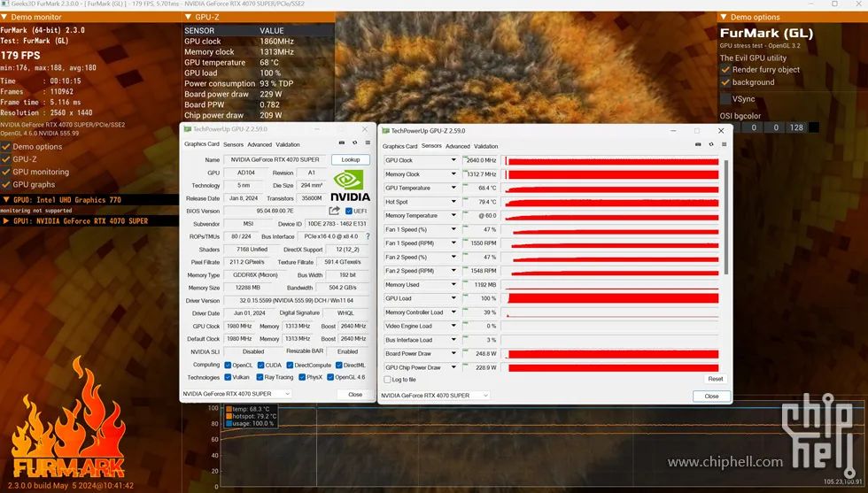The width and height of the screenshot is (868, 493).
Task: Click refresh icon in left GPU-Z window
Action: (355, 143)
